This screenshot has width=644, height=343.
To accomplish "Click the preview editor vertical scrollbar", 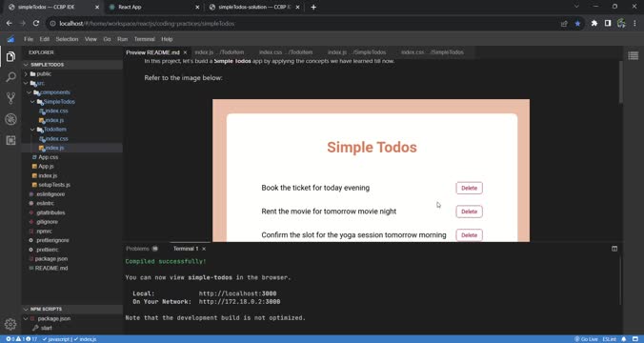I will [620, 82].
